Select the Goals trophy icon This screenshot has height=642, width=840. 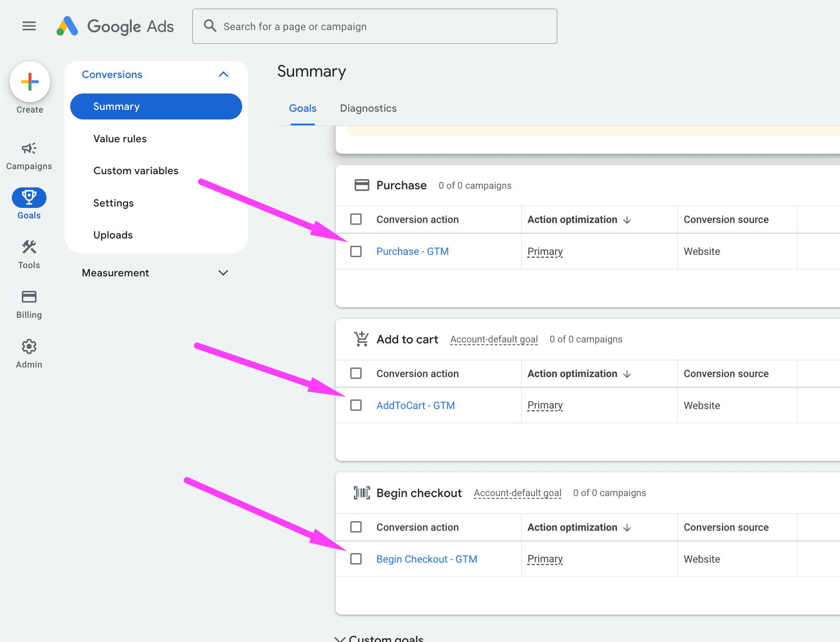(29, 197)
